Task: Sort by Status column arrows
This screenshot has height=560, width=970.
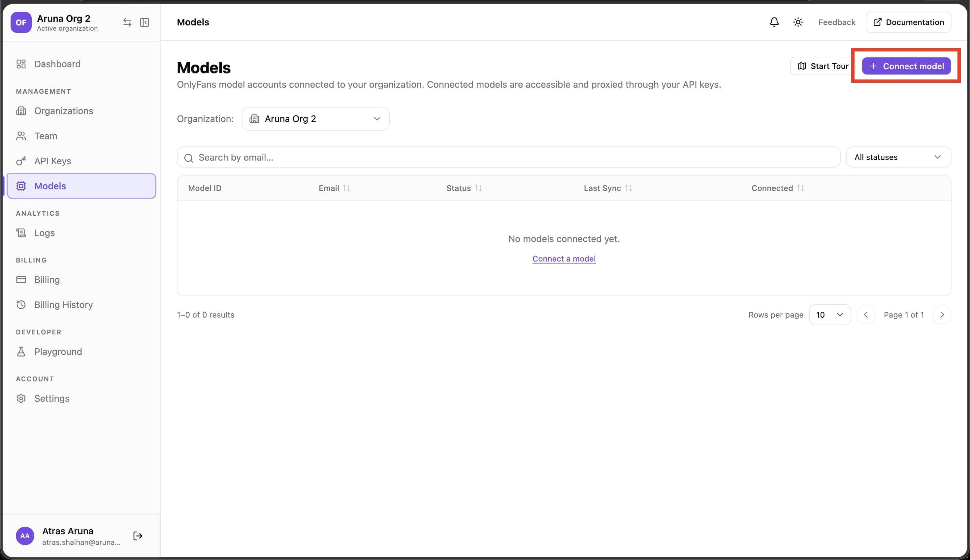Action: 478,188
